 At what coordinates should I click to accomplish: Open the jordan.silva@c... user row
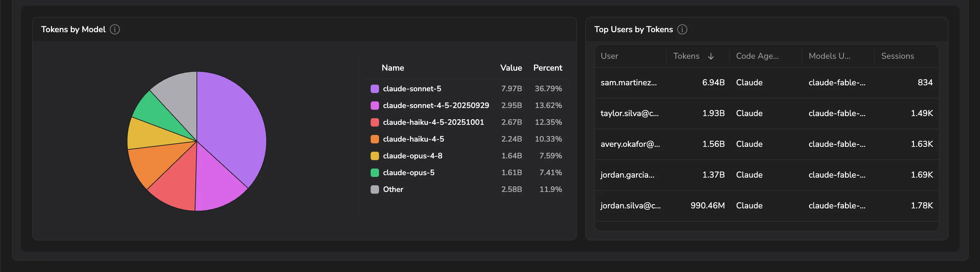click(766, 206)
